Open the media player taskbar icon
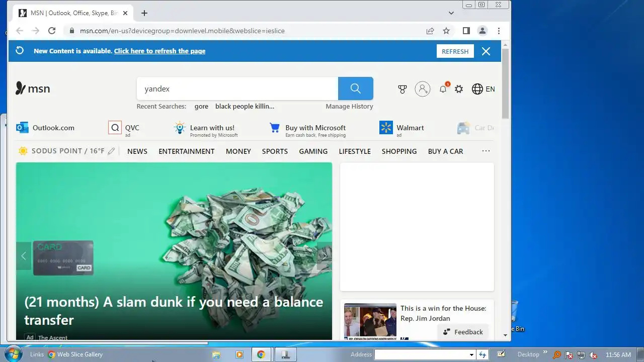 [x=239, y=354]
